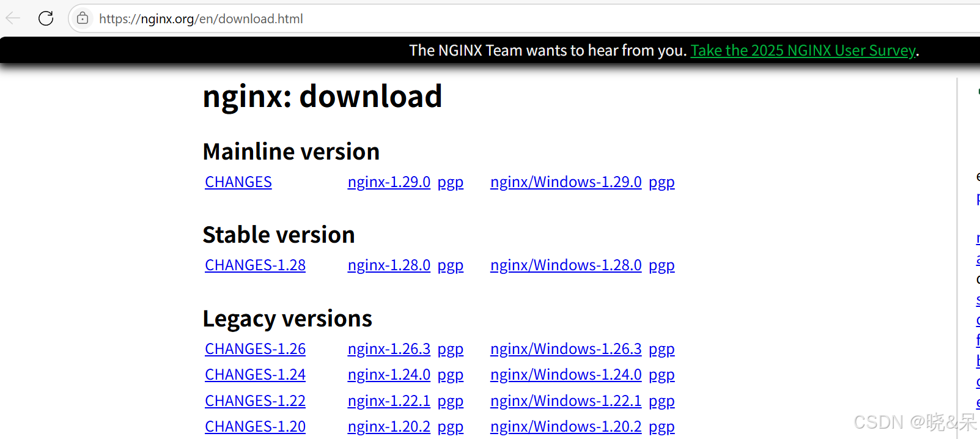Download nginx/Windows-1.28.0
980x439 pixels.
[566, 265]
